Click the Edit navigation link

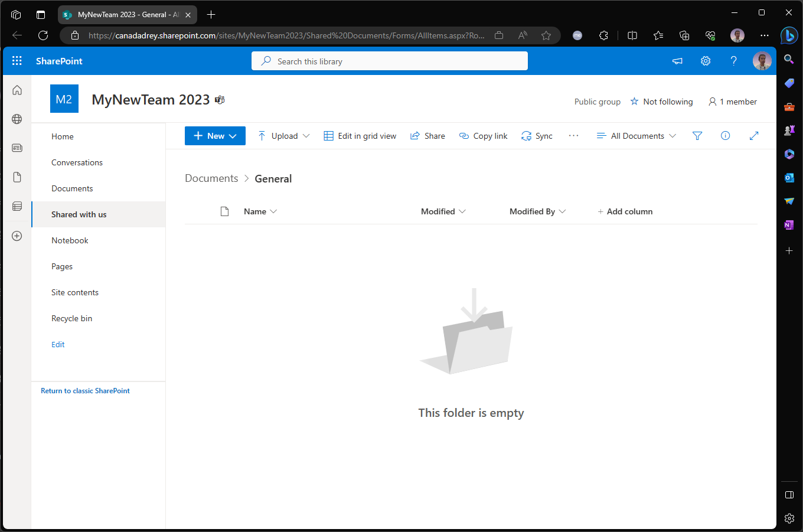58,344
